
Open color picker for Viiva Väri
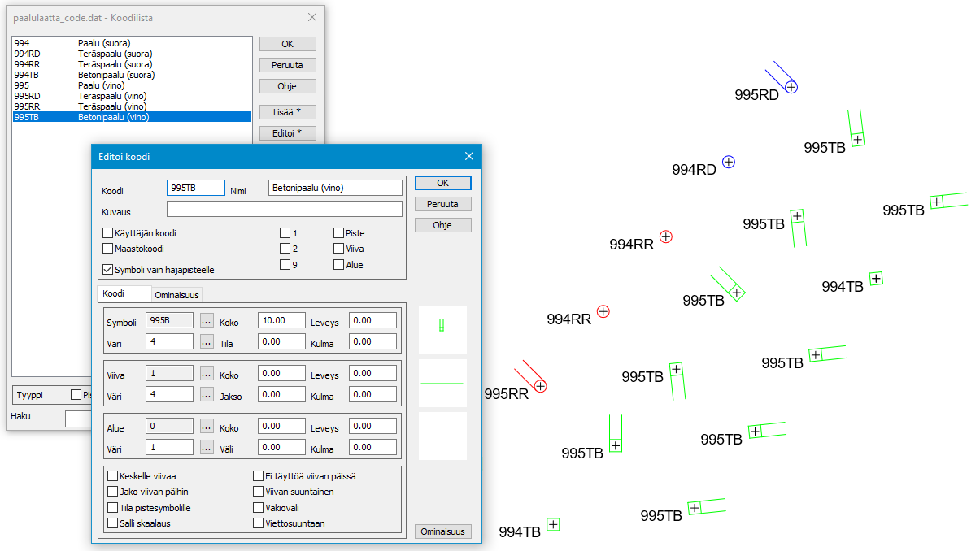[207, 394]
